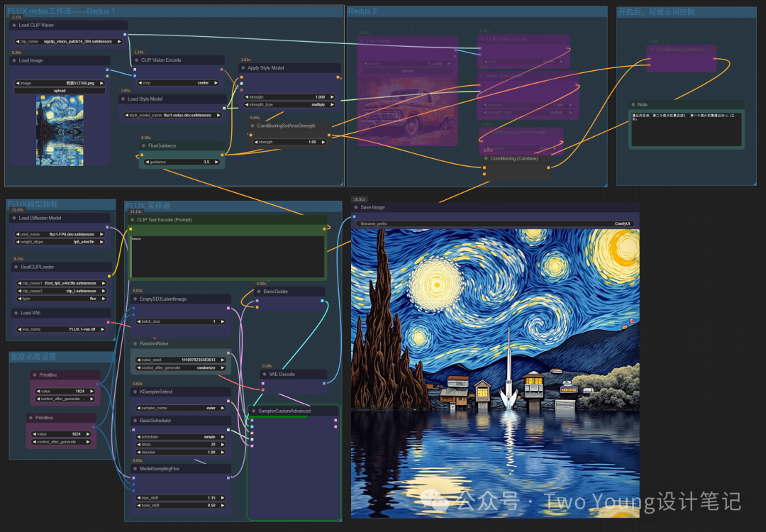This screenshot has height=532, width=766.
Task: Click the cyan GUIDER output port on BasicGuider
Action: click(323, 301)
